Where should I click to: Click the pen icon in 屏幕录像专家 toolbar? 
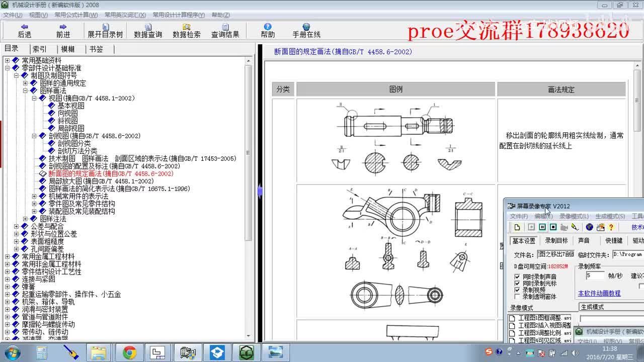point(575,227)
